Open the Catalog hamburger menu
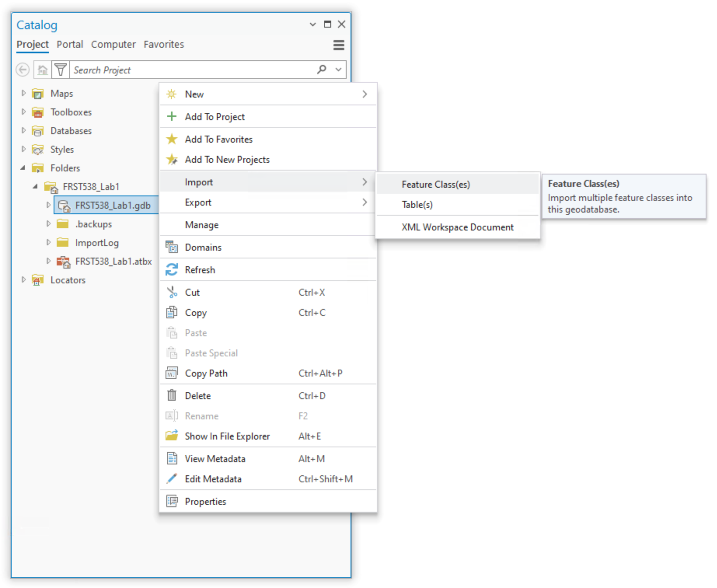The image size is (717, 588). 338,45
